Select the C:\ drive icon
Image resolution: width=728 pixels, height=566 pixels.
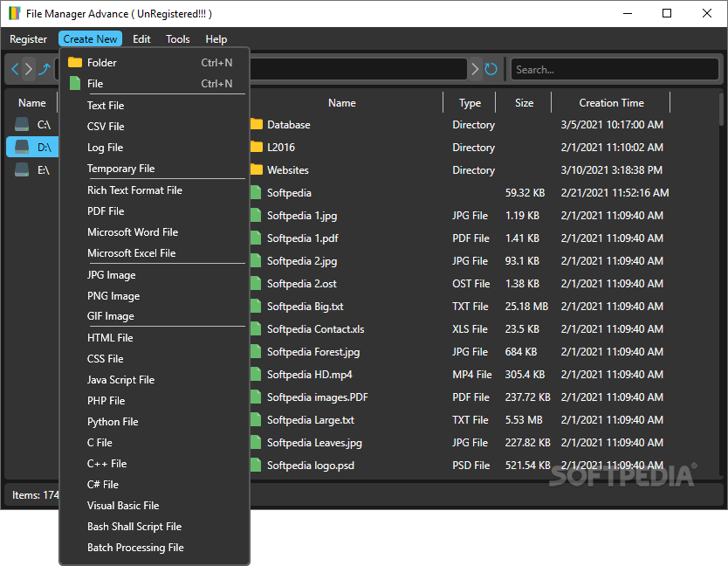pyautogui.click(x=21, y=124)
